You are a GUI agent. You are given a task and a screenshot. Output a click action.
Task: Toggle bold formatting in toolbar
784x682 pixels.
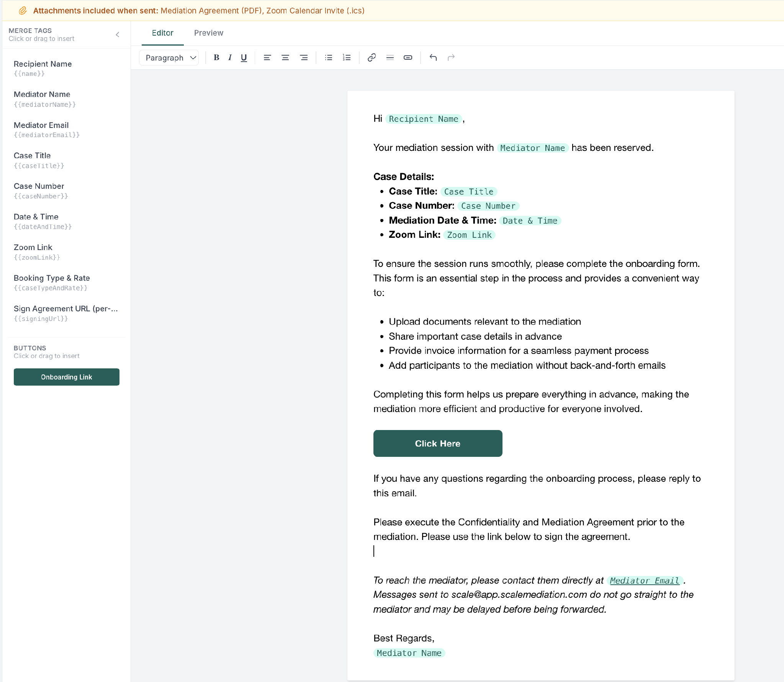(216, 57)
